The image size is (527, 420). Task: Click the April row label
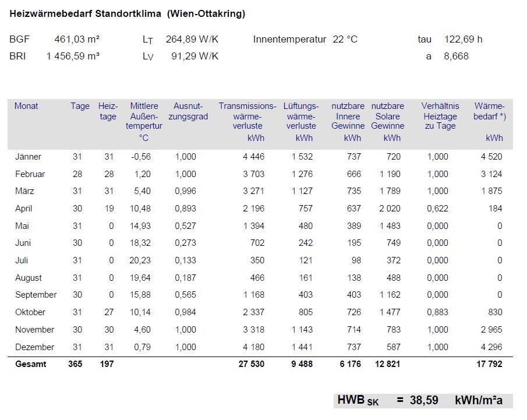pyautogui.click(x=24, y=209)
